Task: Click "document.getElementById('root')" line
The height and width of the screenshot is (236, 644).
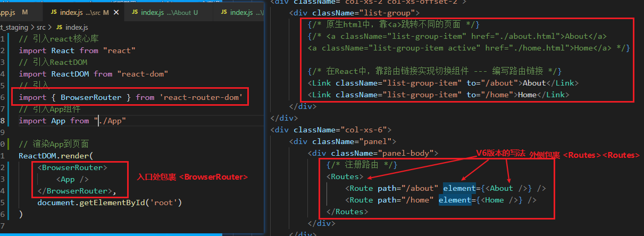Action: 110,203
